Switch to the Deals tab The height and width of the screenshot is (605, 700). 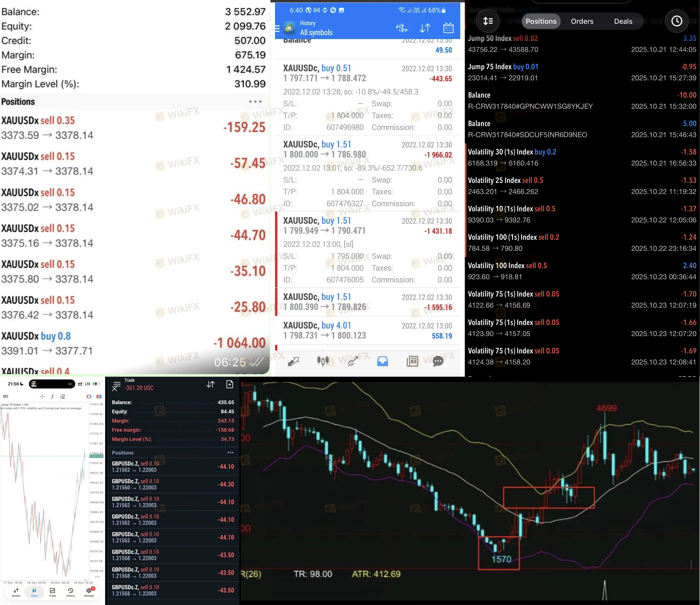[623, 21]
